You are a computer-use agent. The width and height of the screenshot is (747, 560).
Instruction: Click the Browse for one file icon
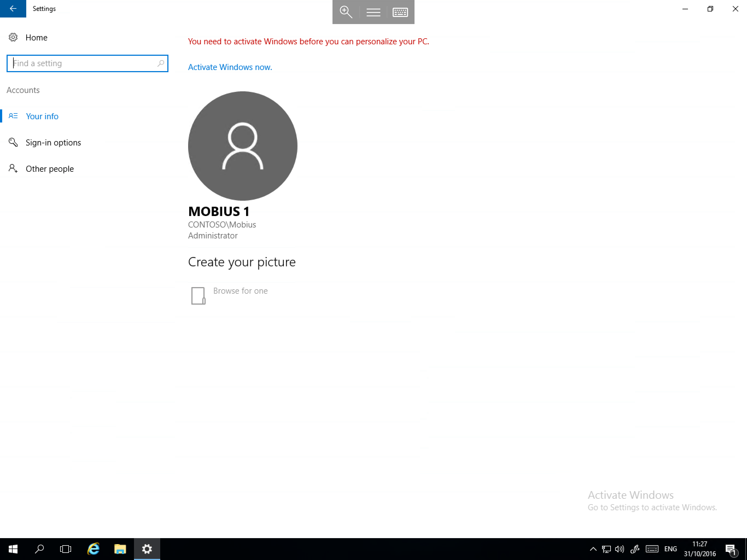198,296
